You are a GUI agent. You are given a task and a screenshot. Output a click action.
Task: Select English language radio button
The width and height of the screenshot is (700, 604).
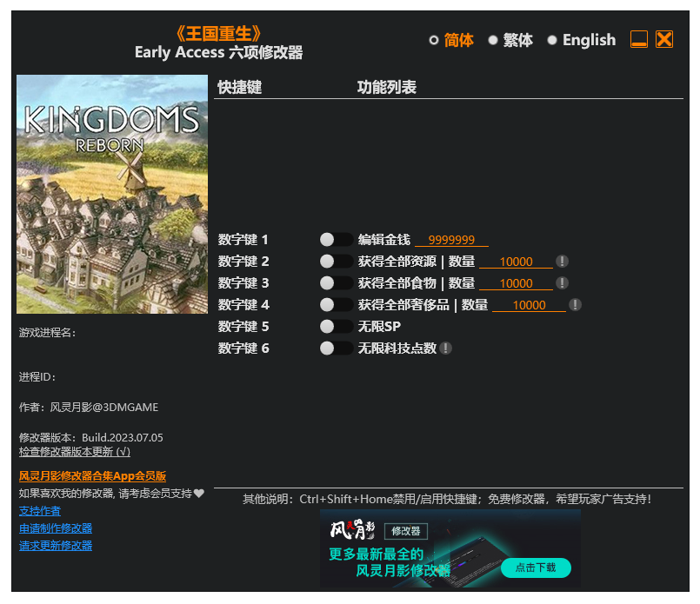pos(552,41)
